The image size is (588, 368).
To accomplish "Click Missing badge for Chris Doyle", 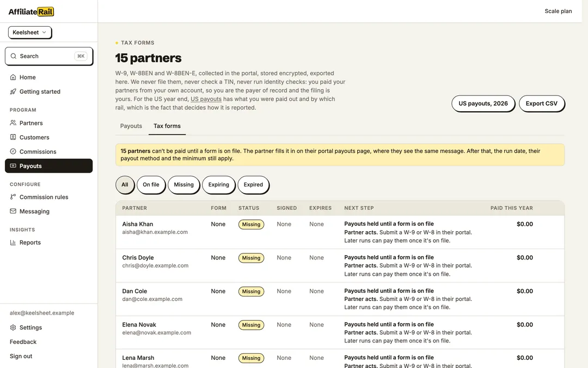I will pos(251,257).
